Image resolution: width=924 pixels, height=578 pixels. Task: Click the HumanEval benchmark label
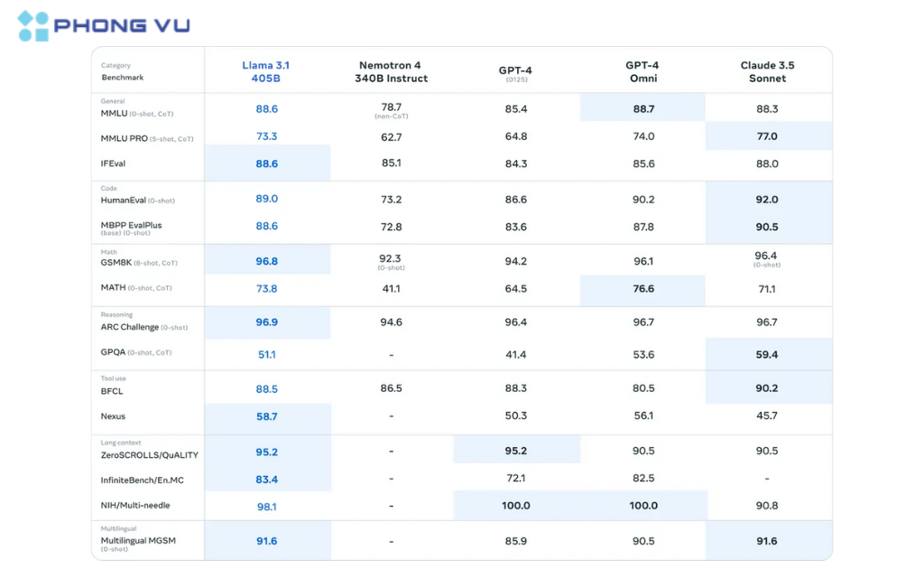pyautogui.click(x=137, y=200)
